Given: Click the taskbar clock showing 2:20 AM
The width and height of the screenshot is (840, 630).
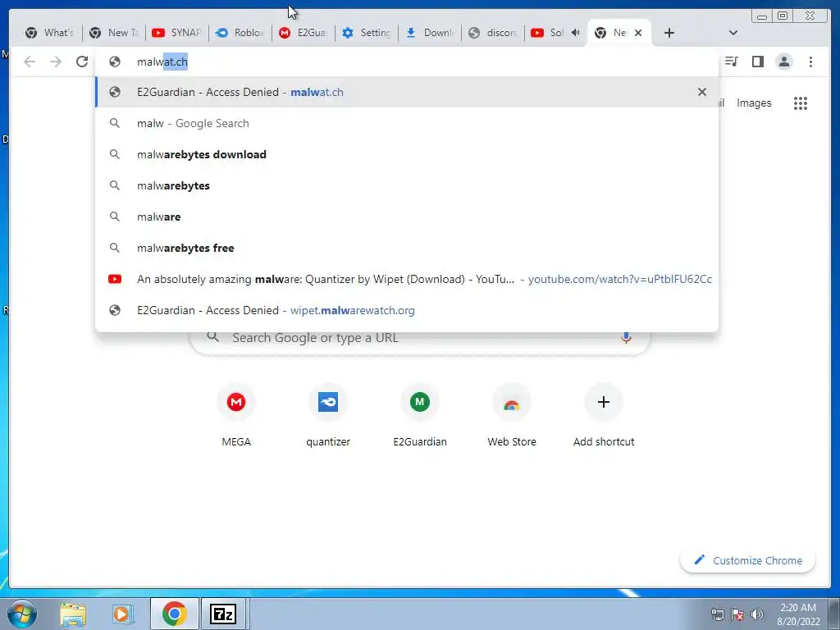Looking at the screenshot, I should (798, 614).
